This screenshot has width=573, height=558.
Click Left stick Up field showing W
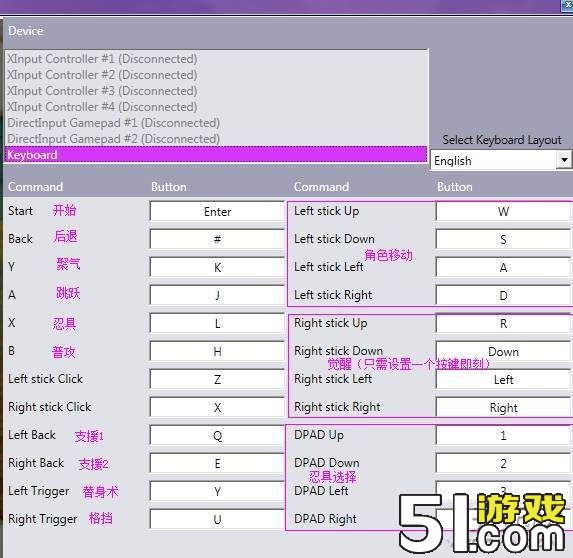(x=503, y=211)
